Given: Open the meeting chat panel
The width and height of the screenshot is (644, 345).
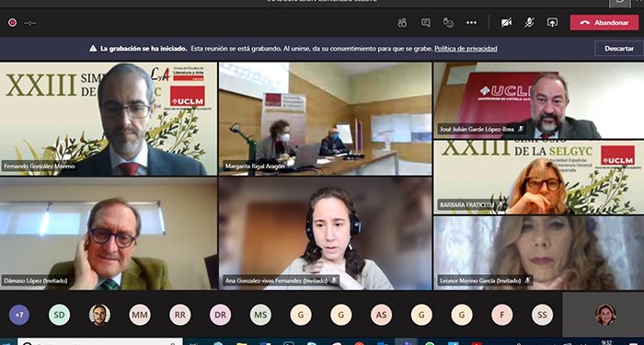Looking at the screenshot, I should pyautogui.click(x=425, y=23).
